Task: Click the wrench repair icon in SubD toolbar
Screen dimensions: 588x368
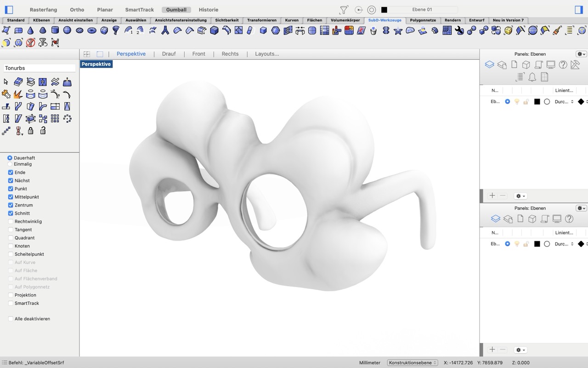Action: click(459, 30)
